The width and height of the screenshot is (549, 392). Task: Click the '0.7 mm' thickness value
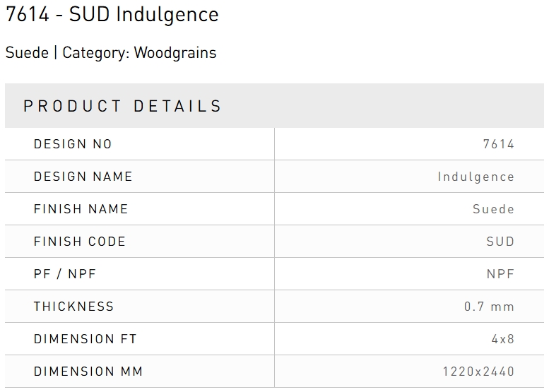(x=489, y=307)
